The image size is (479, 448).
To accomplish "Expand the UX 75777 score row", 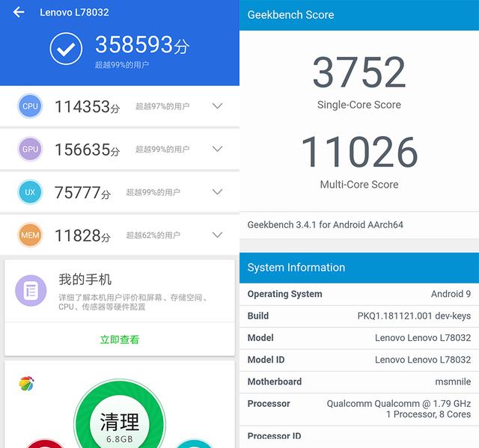I will 217,192.
